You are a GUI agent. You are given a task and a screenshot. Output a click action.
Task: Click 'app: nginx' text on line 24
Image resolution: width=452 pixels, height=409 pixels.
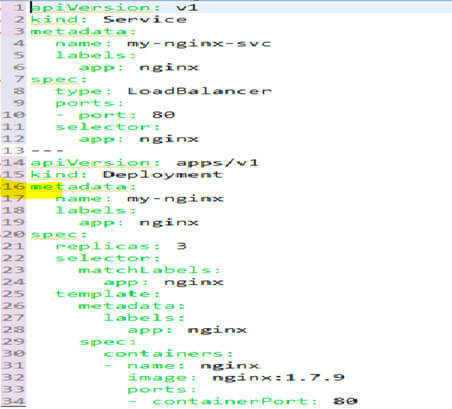click(163, 282)
